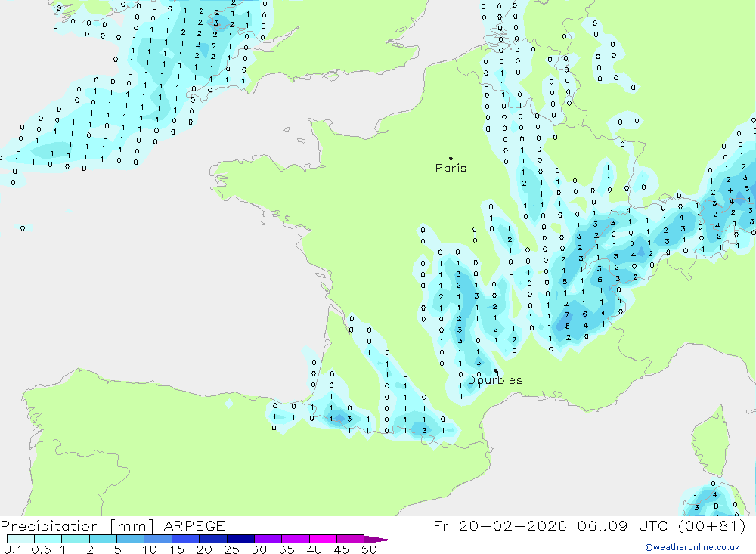Click the 30 to 35 mm violet swatch

[x=268, y=539]
